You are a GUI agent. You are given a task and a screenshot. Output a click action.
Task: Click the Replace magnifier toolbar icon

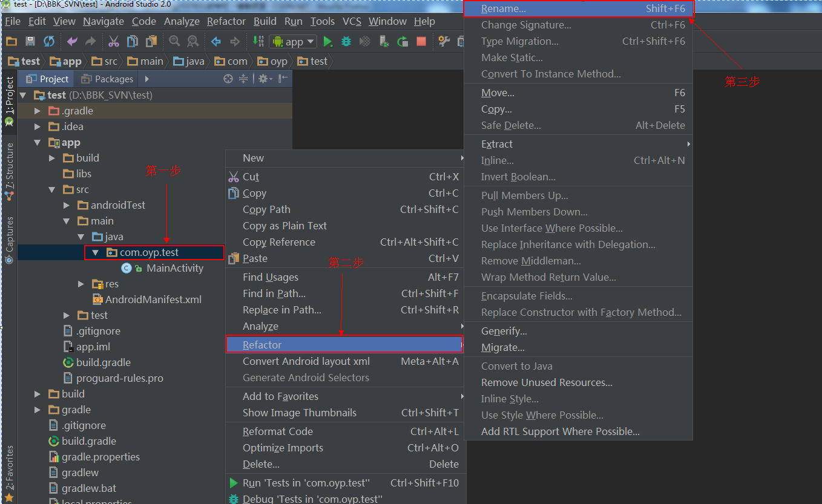pos(193,41)
